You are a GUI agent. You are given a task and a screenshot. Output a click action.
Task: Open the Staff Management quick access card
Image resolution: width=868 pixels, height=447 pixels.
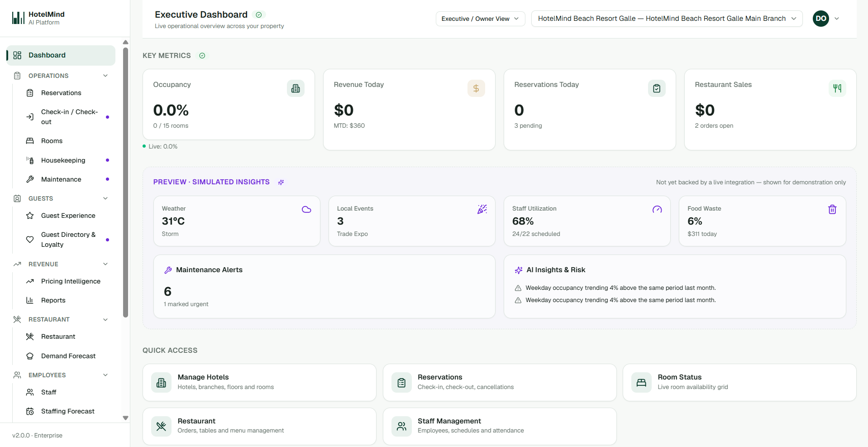tap(500, 426)
